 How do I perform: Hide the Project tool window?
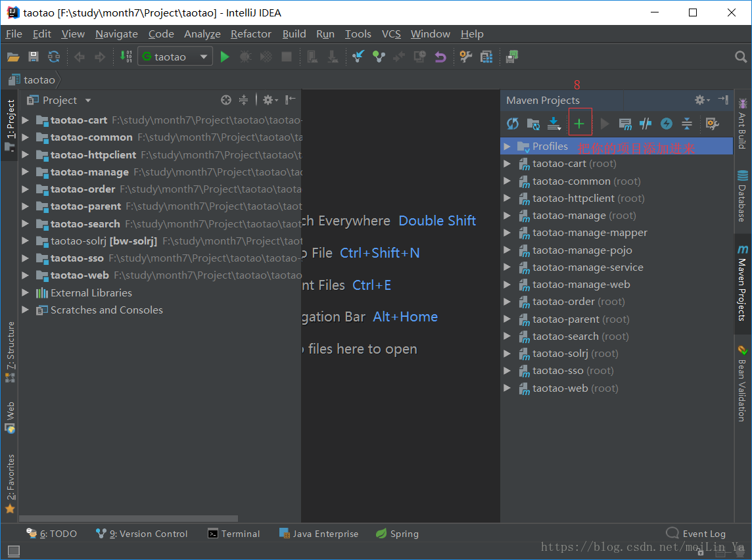(290, 100)
